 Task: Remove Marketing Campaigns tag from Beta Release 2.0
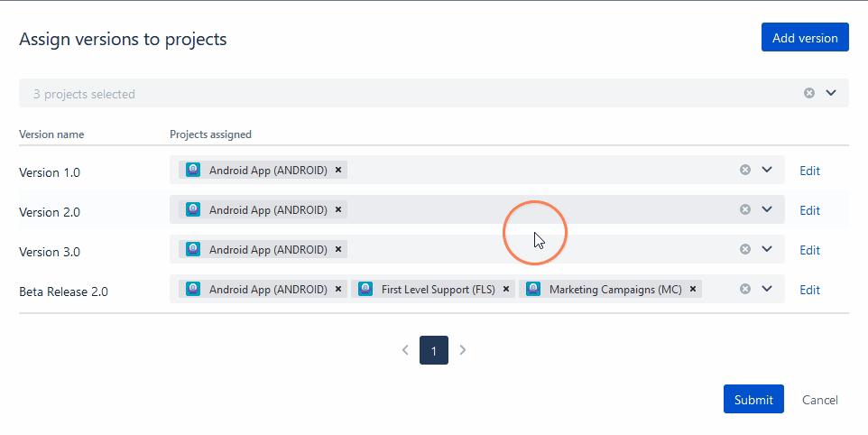coord(693,290)
